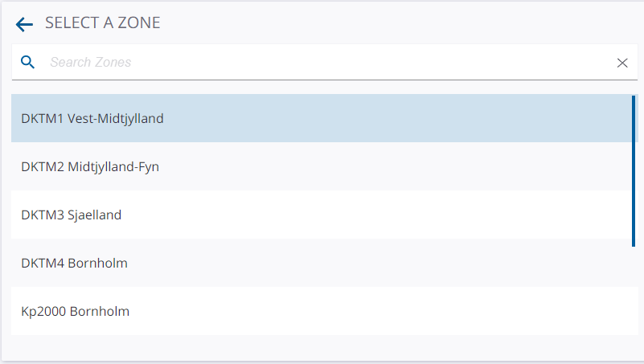The width and height of the screenshot is (644, 364).
Task: Click the X at search bar end
Action: [622, 63]
